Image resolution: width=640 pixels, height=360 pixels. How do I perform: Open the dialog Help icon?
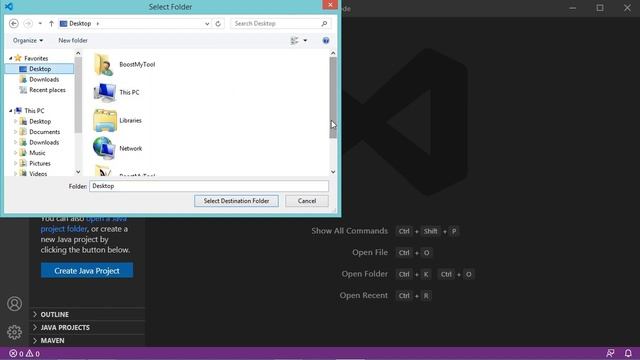tap(326, 40)
